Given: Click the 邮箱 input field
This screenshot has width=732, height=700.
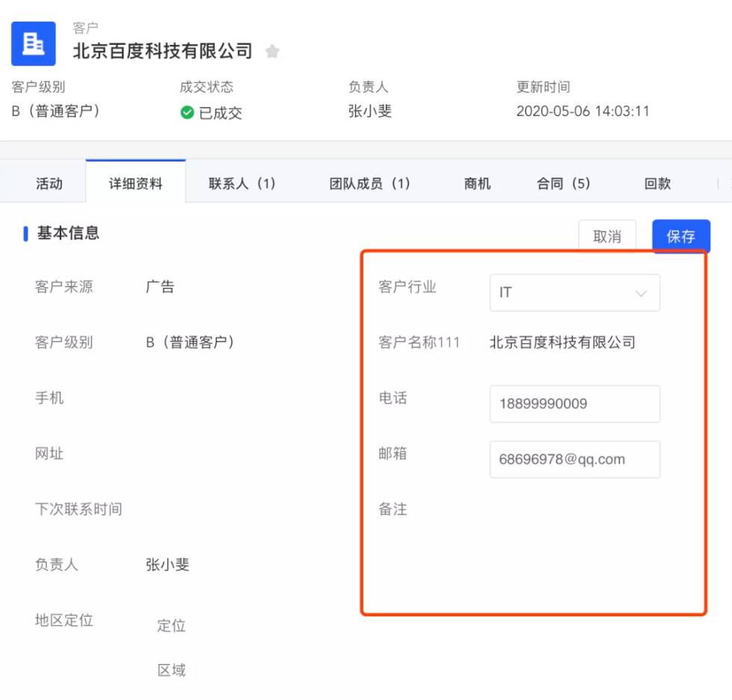Looking at the screenshot, I should coord(575,459).
